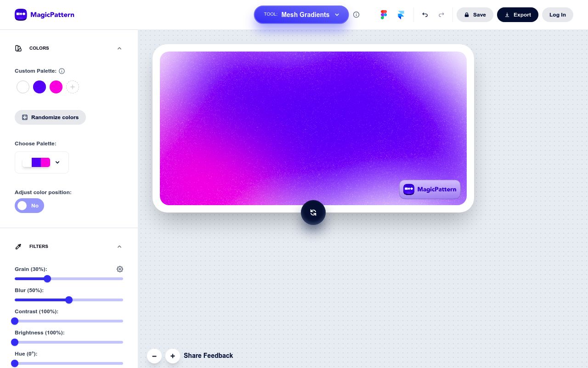
Task: Open the Mesh Gradients tool dropdown
Action: tap(301, 15)
